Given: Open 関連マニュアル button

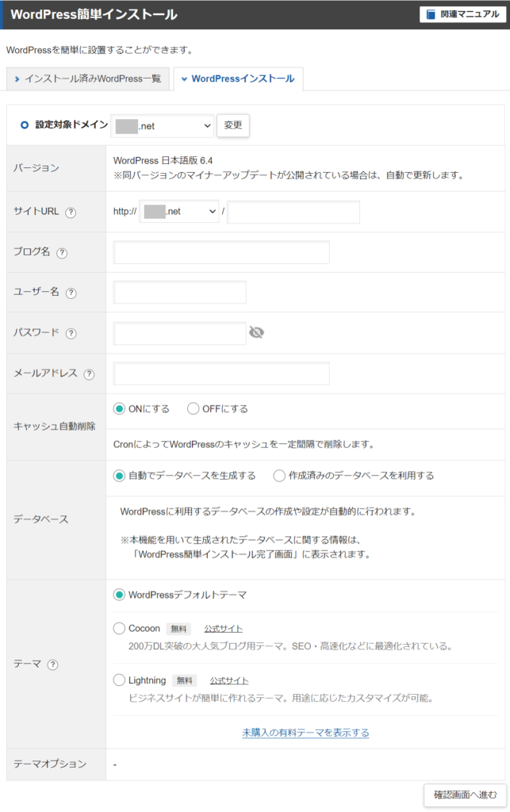Looking at the screenshot, I should tap(463, 14).
